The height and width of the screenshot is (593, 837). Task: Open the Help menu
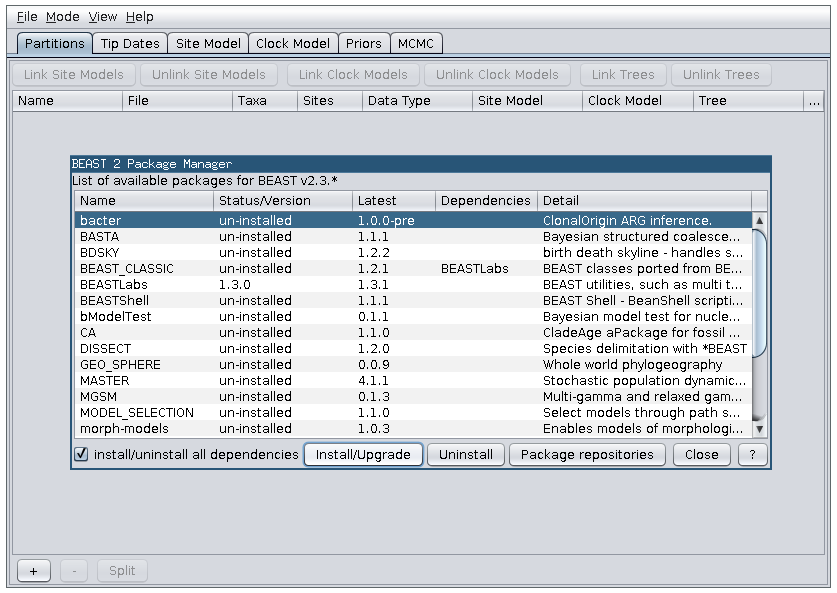[140, 17]
